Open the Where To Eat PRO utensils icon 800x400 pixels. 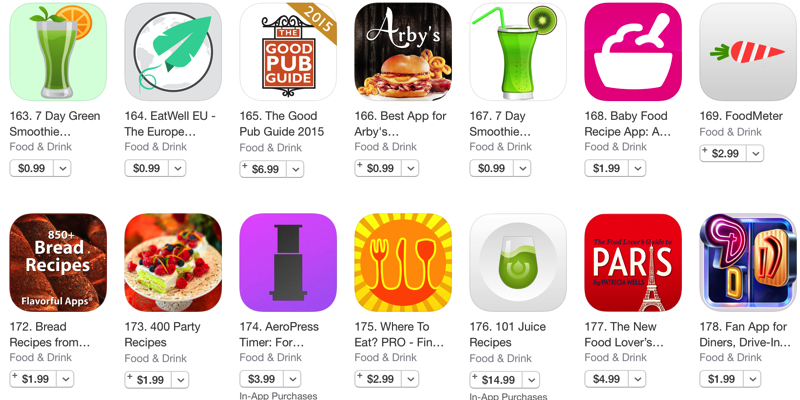[403, 262]
